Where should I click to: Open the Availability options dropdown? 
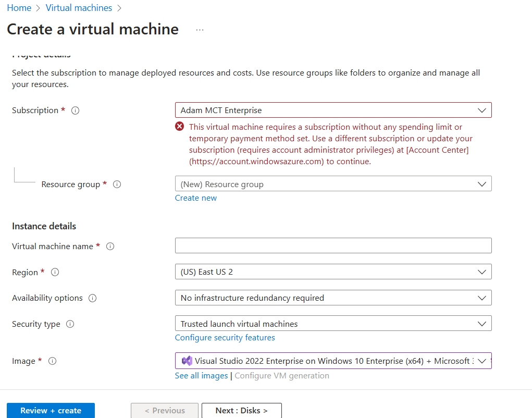(333, 298)
